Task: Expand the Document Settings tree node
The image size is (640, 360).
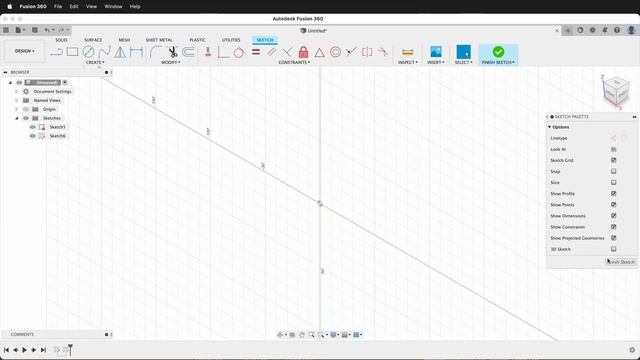Action: 17,91
